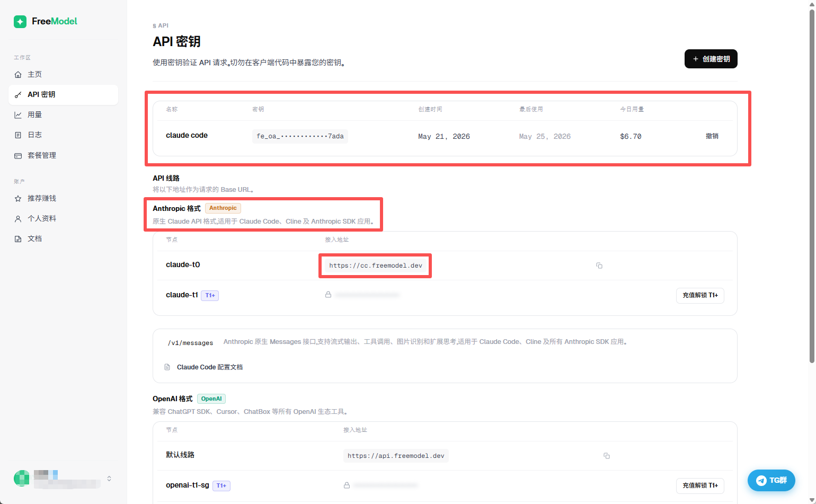
Task: Click the Telegram icon in TG群 button
Action: coord(761,481)
